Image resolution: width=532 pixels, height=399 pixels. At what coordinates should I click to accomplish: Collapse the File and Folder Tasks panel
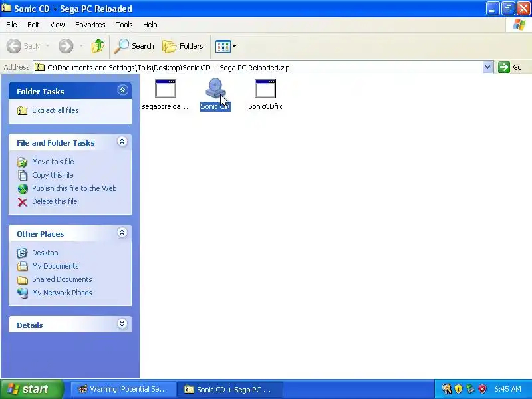point(122,142)
